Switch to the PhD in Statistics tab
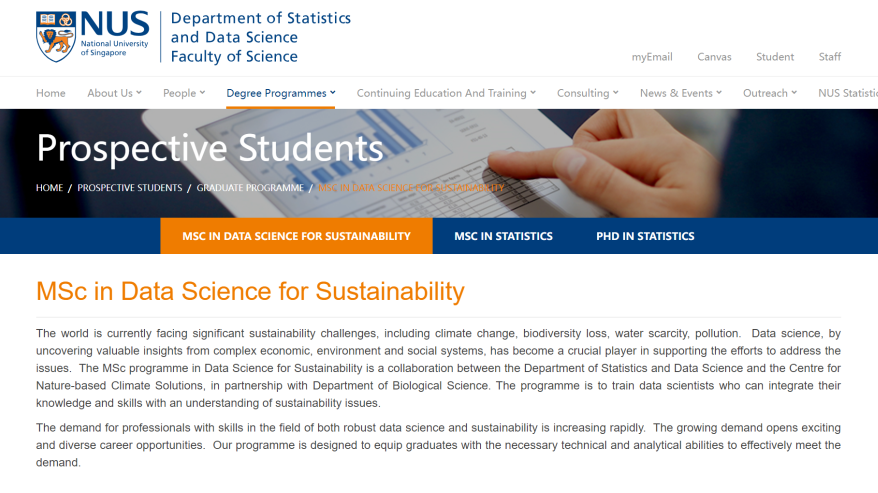878x493 pixels. (645, 236)
